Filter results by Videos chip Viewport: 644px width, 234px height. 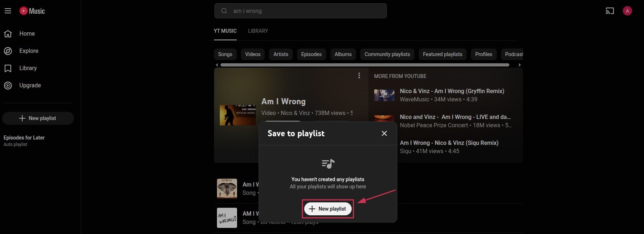tap(253, 54)
